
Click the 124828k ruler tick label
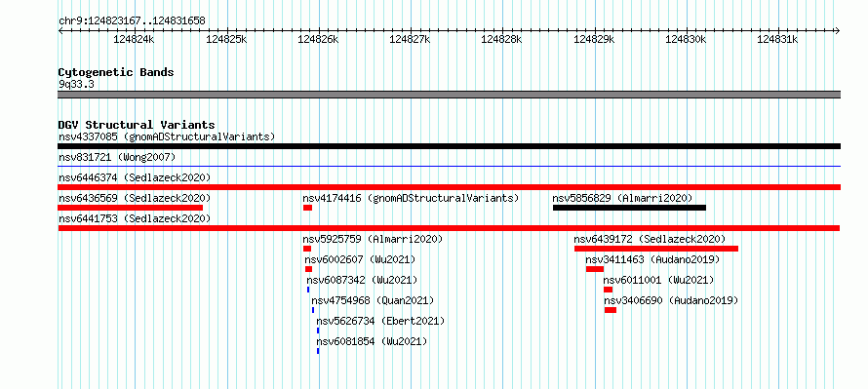501,39
